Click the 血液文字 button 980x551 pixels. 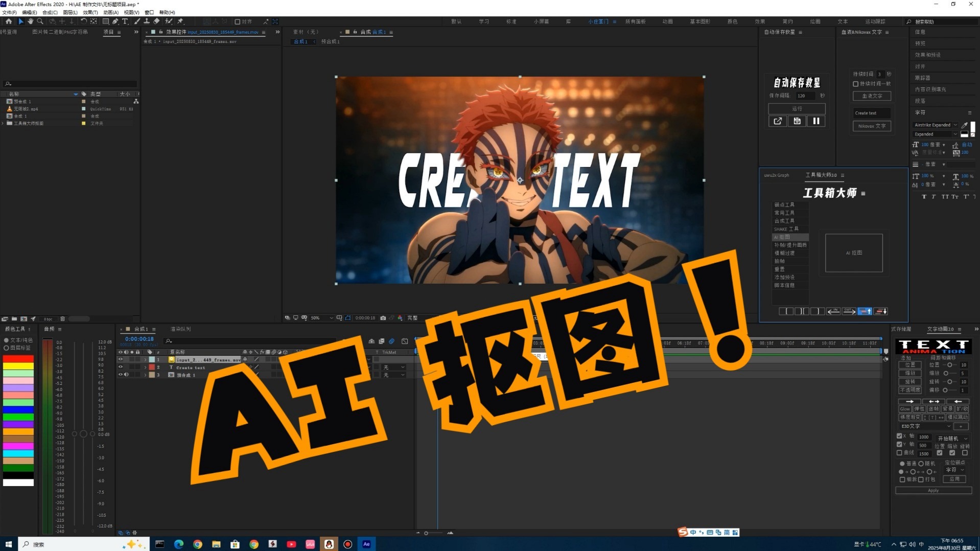pyautogui.click(x=872, y=96)
